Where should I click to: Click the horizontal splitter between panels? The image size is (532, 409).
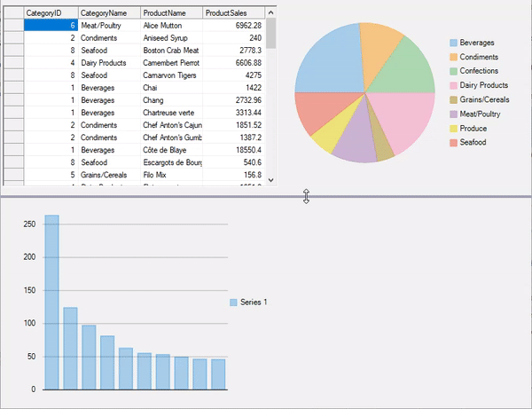[266, 196]
